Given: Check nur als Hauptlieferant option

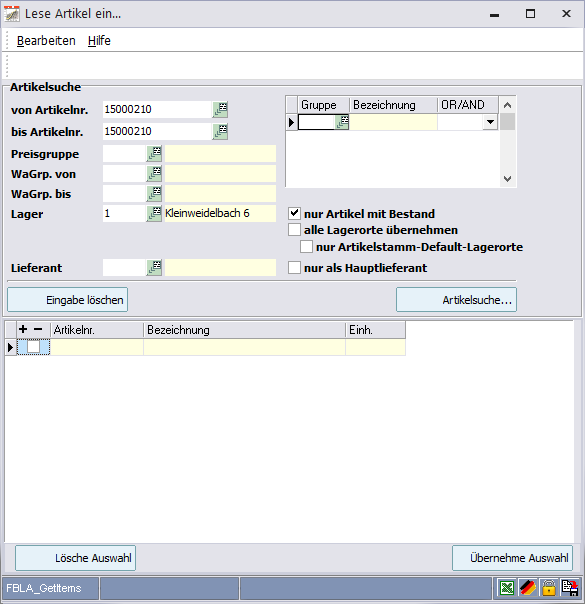Looking at the screenshot, I should (295, 267).
